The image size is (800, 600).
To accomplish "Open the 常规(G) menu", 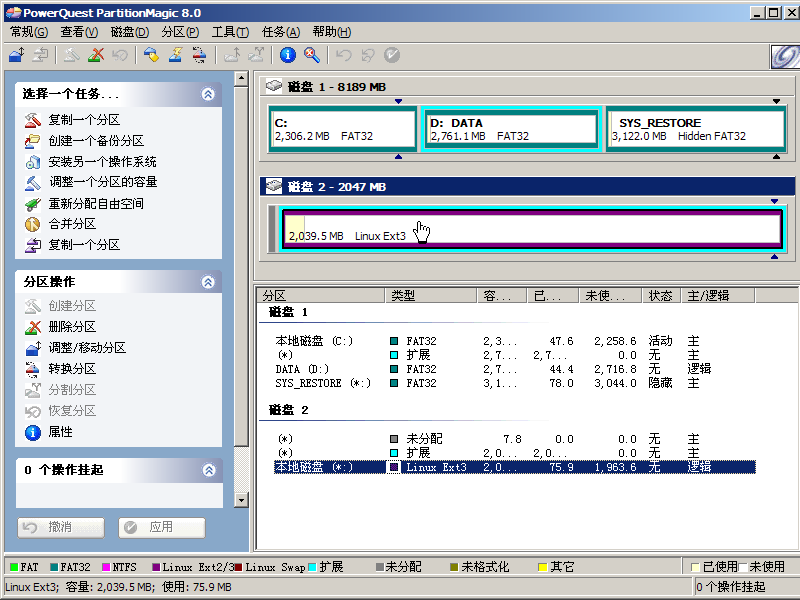I will 29,32.
